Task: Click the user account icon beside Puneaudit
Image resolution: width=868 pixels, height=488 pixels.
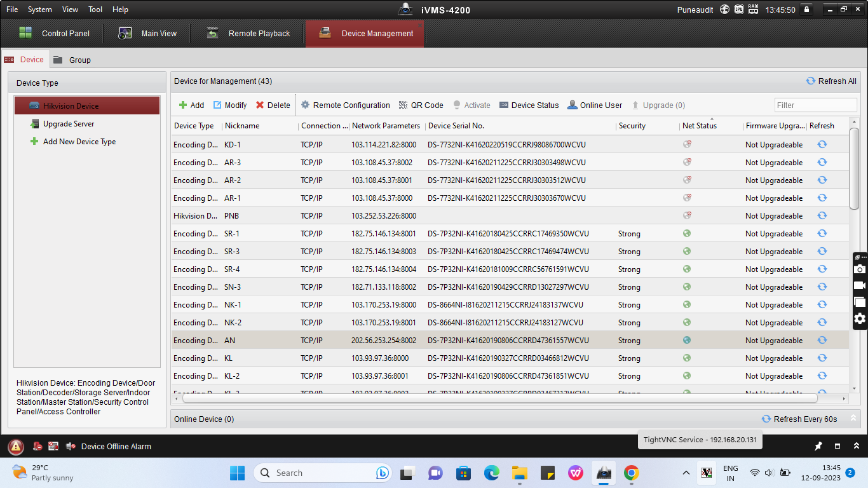Action: [x=725, y=10]
